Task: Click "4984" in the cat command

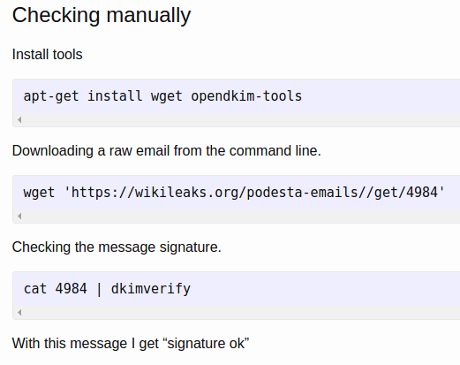Action: [x=71, y=289]
